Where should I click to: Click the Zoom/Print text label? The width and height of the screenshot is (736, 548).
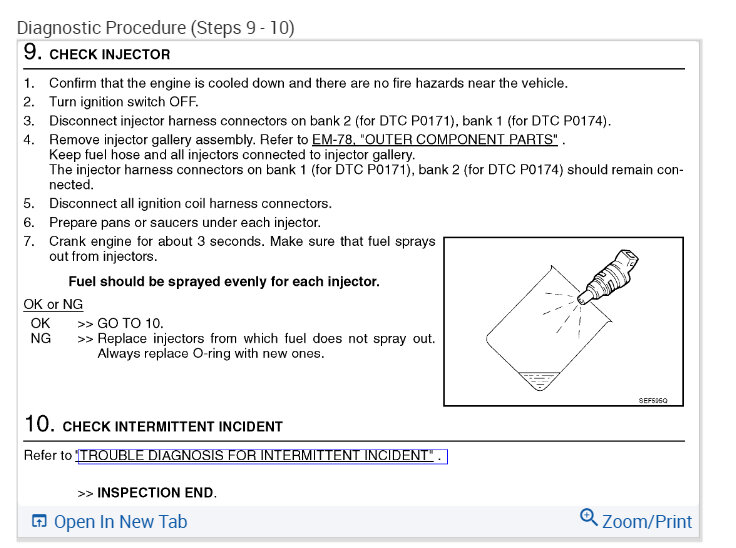click(647, 521)
